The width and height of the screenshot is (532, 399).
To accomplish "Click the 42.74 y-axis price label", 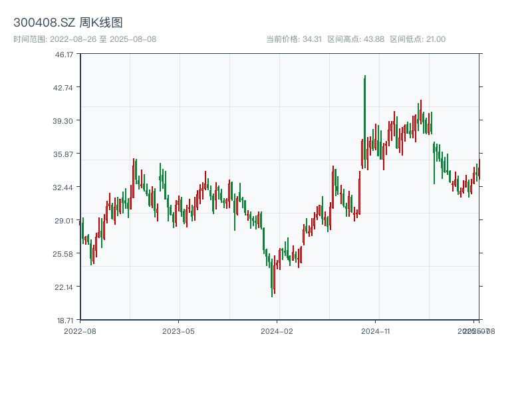I will click(65, 88).
